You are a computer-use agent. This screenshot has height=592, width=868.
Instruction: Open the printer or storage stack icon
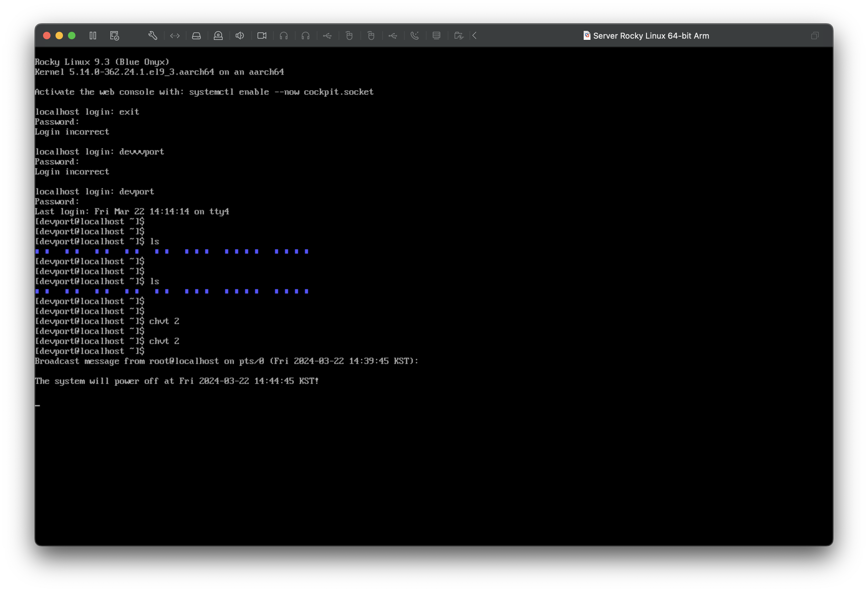[436, 36]
